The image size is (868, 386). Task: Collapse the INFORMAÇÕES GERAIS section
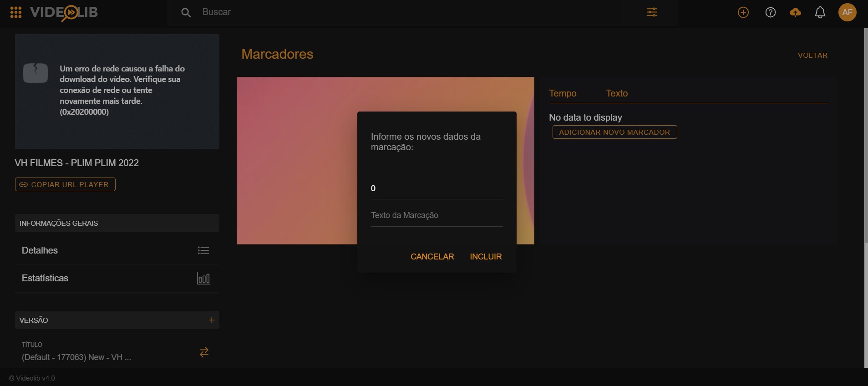pyautogui.click(x=117, y=223)
